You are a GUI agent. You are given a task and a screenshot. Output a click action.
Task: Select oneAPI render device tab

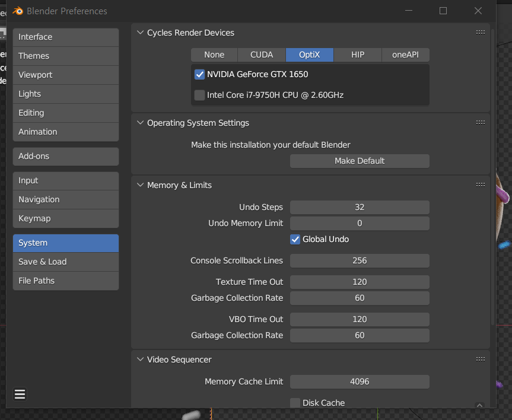(406, 55)
